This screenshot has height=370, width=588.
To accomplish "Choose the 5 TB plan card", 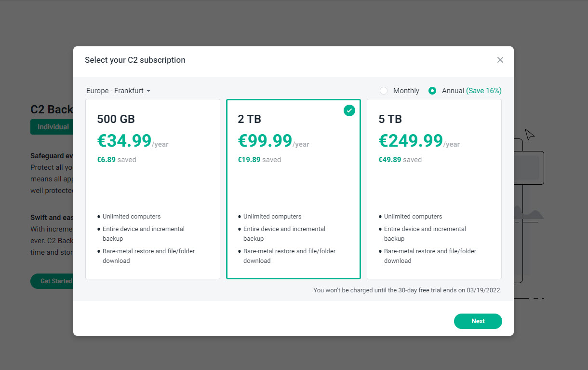I will 434,189.
